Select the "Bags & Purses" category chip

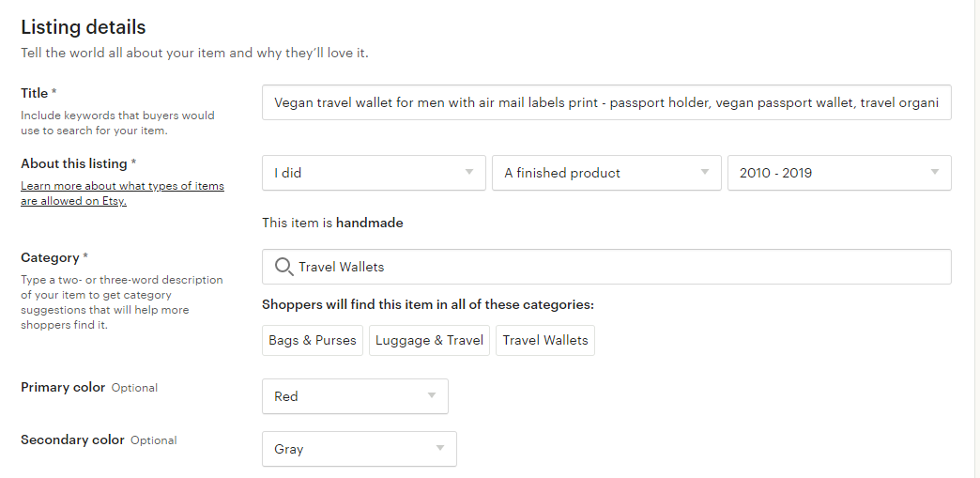(313, 340)
